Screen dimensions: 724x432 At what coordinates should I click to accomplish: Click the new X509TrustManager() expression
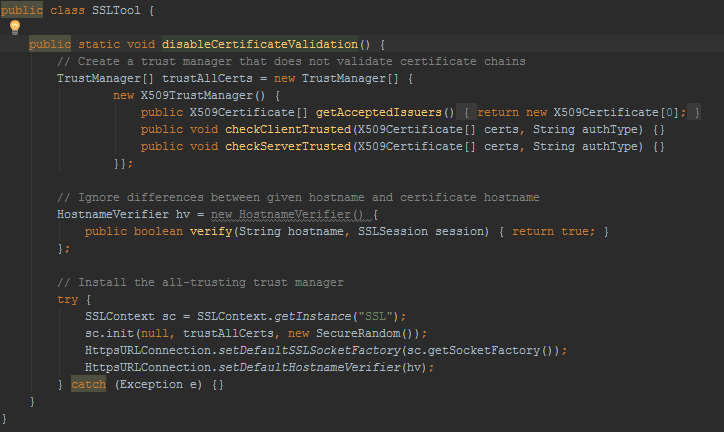coord(189,96)
